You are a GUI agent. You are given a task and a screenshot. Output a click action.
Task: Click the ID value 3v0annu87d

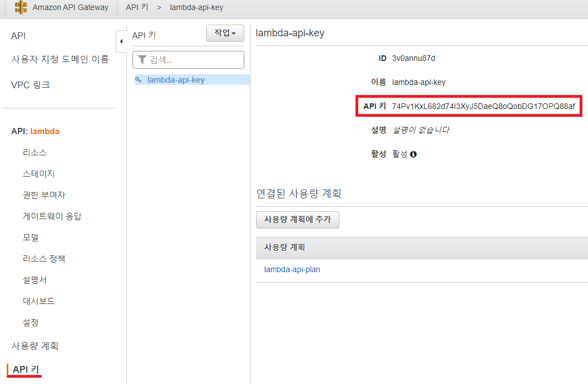coord(414,59)
